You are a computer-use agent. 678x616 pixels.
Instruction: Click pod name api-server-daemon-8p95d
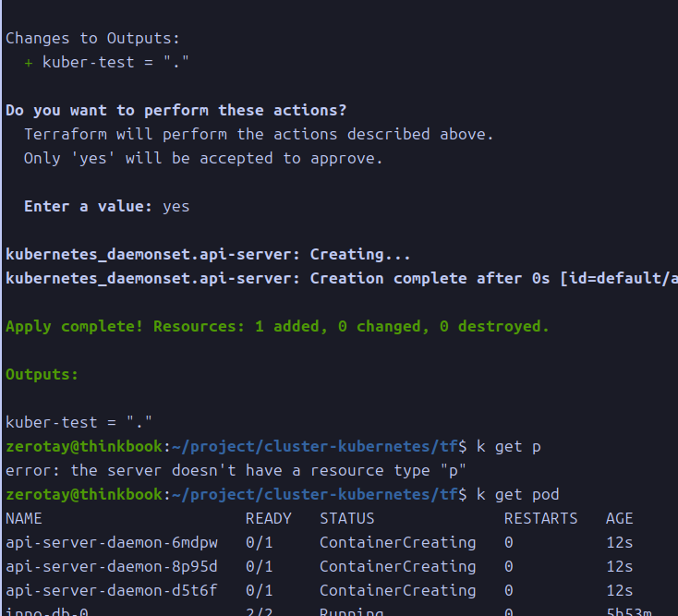(112, 566)
